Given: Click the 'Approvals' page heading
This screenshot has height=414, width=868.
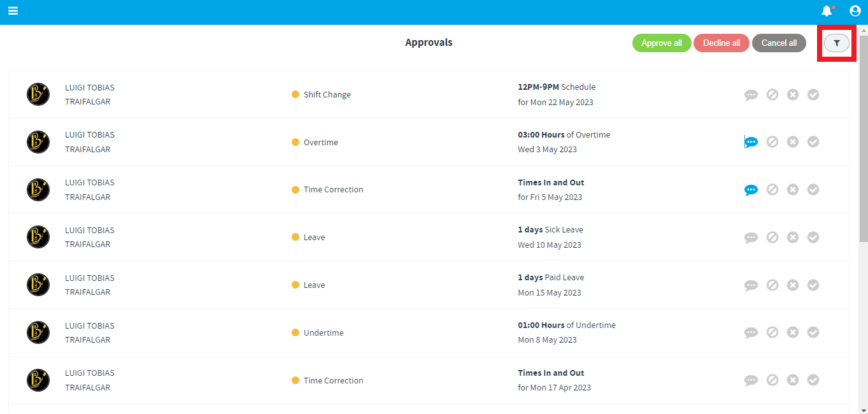Looking at the screenshot, I should 429,43.
